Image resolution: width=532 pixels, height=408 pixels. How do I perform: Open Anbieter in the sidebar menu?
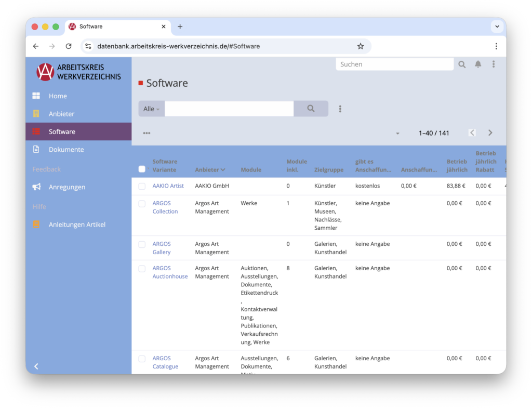[61, 114]
